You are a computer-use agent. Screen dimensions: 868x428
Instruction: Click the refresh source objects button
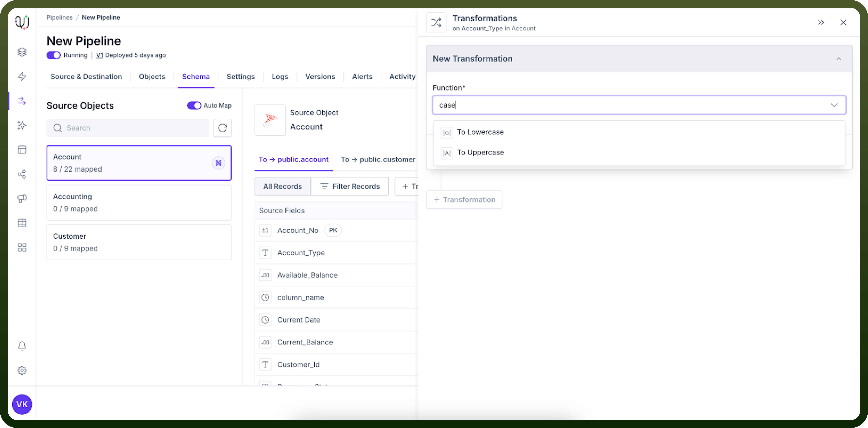(x=222, y=128)
